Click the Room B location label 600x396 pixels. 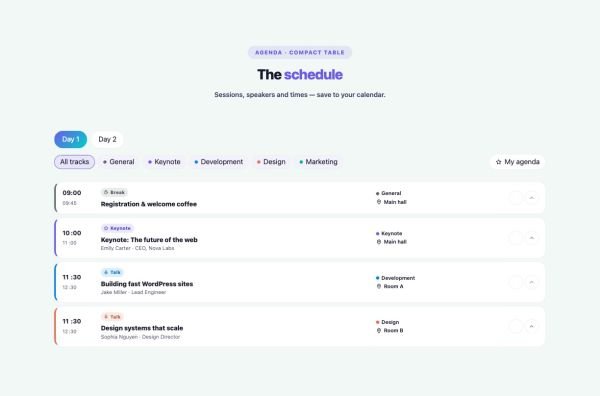coord(393,331)
